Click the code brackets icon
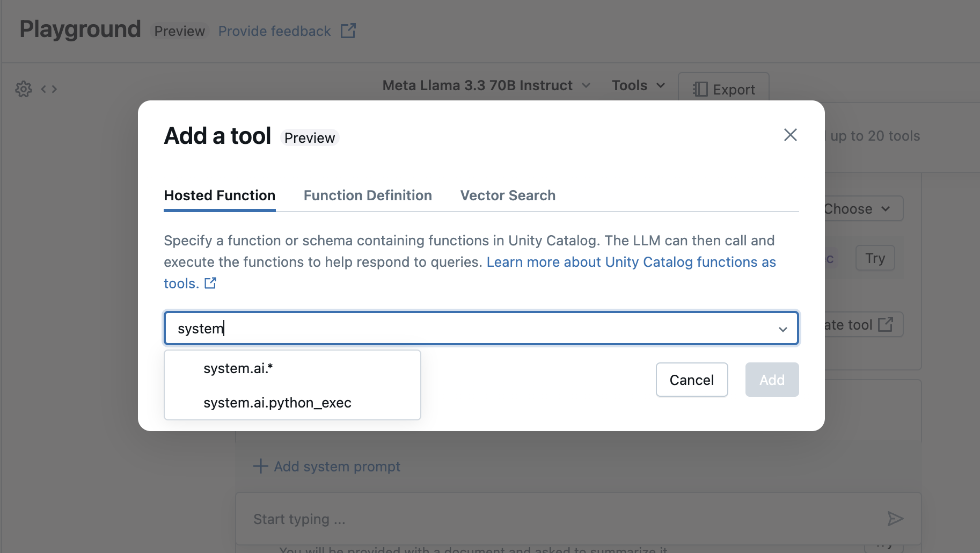Screen dimensions: 980x553 tap(49, 89)
